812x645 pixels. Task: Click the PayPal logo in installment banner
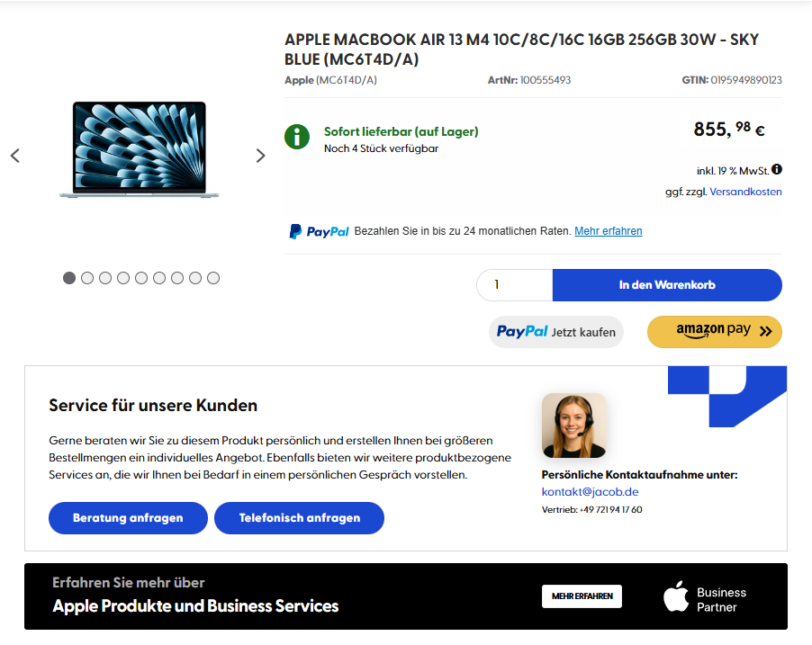coord(319,231)
